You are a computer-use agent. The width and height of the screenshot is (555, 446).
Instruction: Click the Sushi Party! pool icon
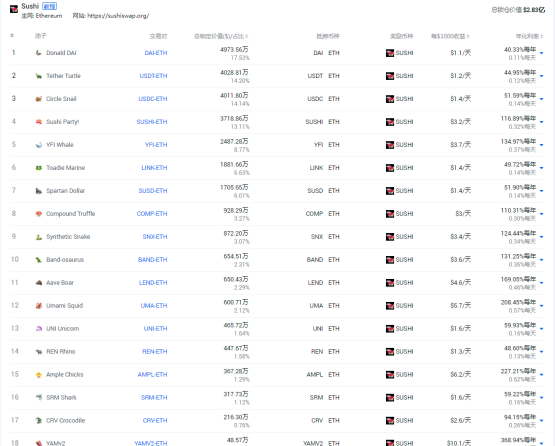tap(39, 122)
